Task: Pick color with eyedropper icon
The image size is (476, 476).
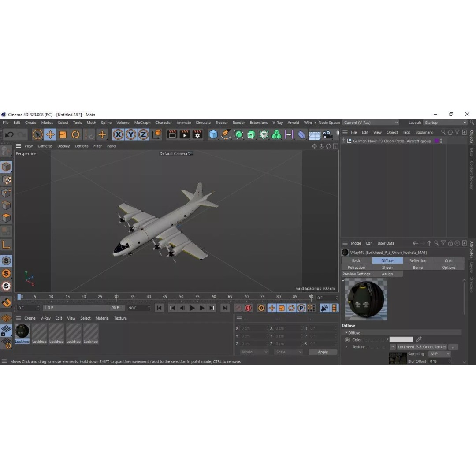Action: pyautogui.click(x=419, y=339)
